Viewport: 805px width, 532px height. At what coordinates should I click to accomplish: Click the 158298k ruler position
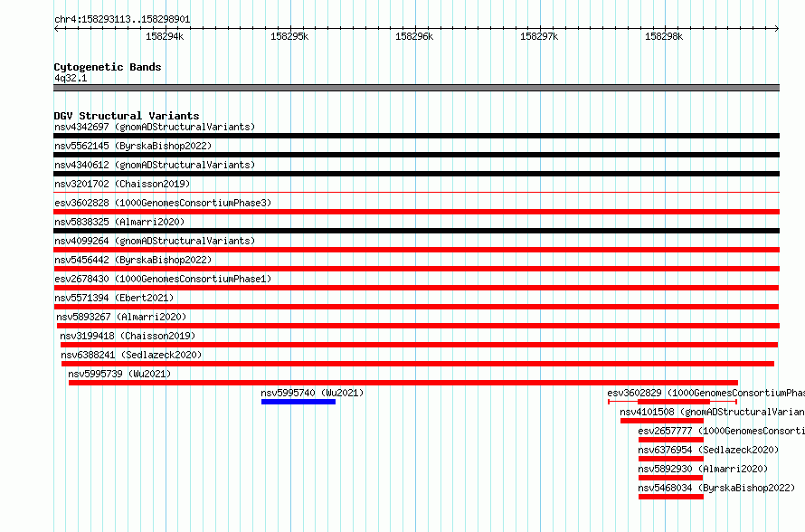[664, 36]
